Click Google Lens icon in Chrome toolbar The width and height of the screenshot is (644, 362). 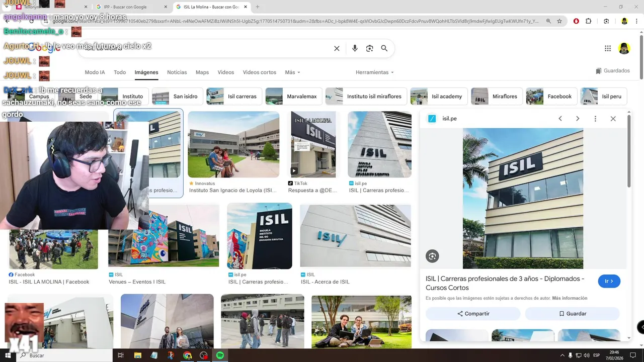(606, 21)
